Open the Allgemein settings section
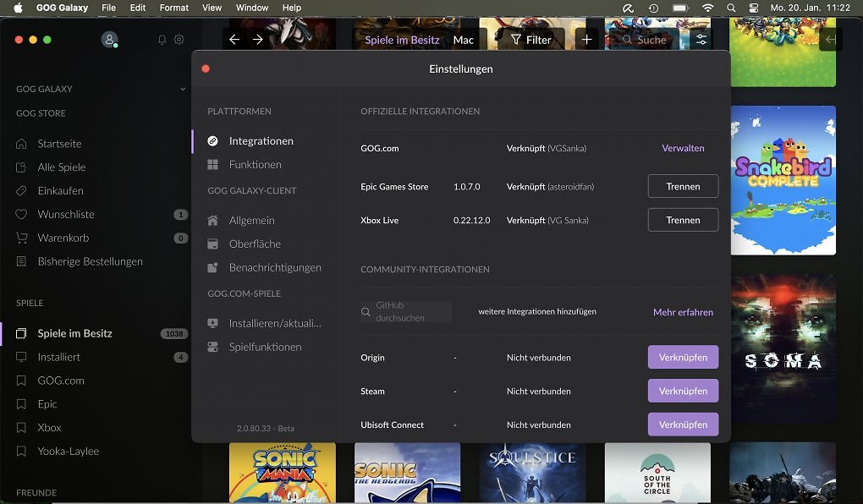The image size is (863, 504). coord(251,220)
